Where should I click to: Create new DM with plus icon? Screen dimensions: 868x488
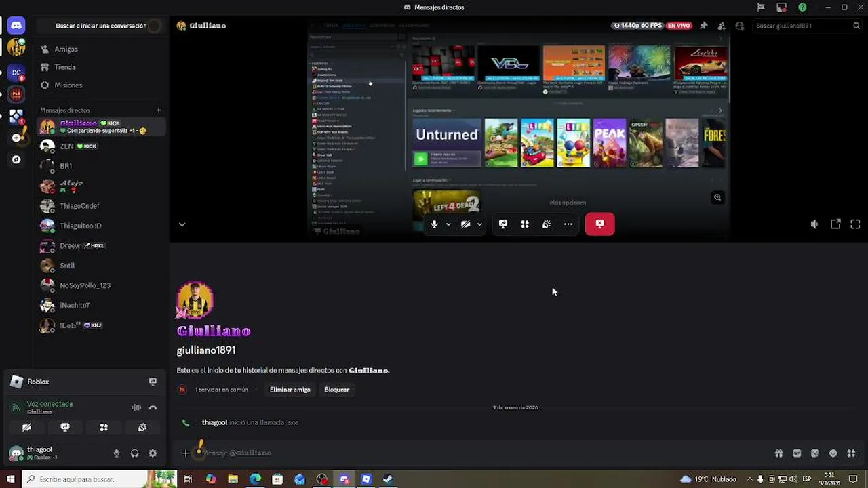pyautogui.click(x=159, y=110)
